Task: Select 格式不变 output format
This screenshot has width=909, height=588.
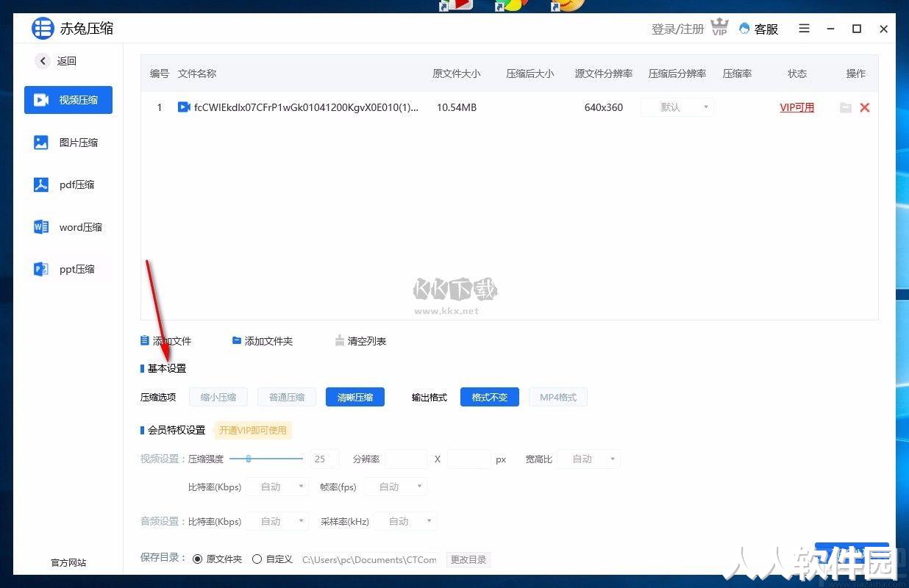Action: (490, 397)
